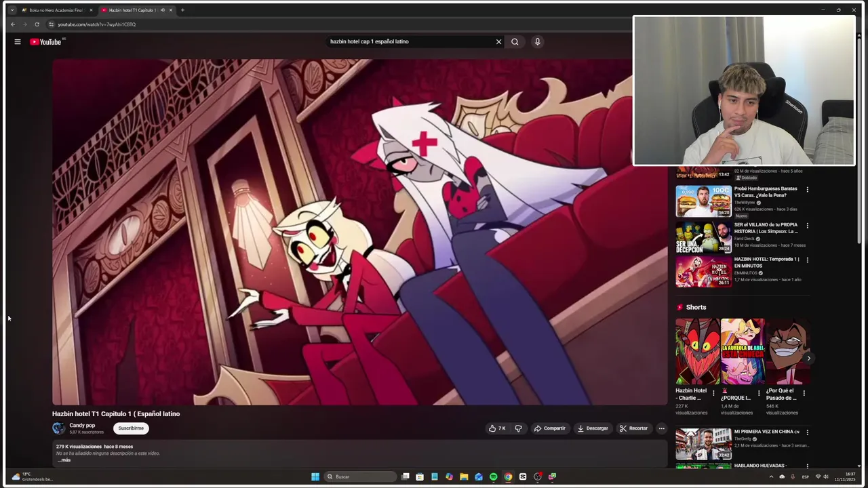Open the SER el VILLANO title link
868x488 pixels.
(766, 228)
